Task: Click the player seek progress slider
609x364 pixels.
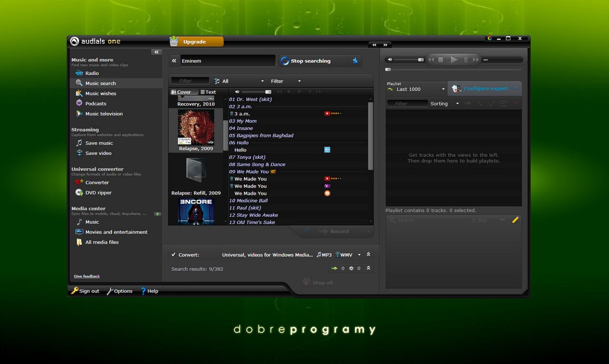Action: [x=454, y=70]
